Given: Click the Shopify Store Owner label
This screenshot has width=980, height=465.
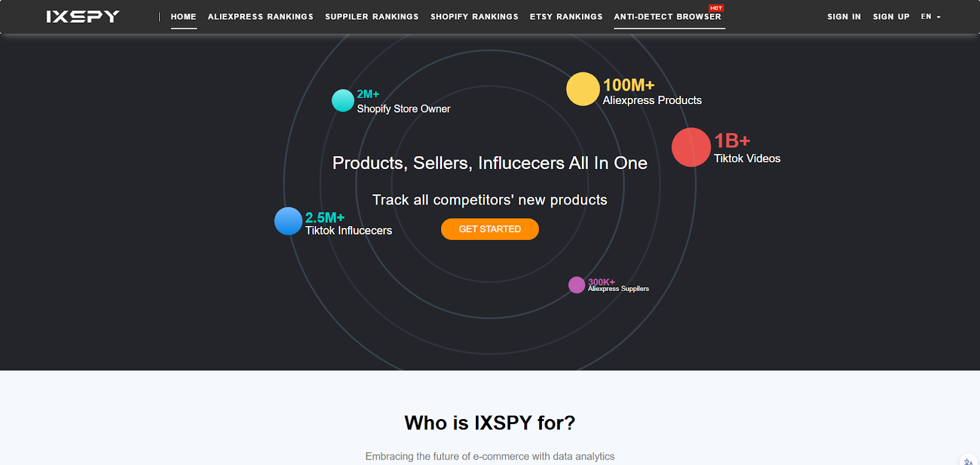Looking at the screenshot, I should tap(404, 109).
